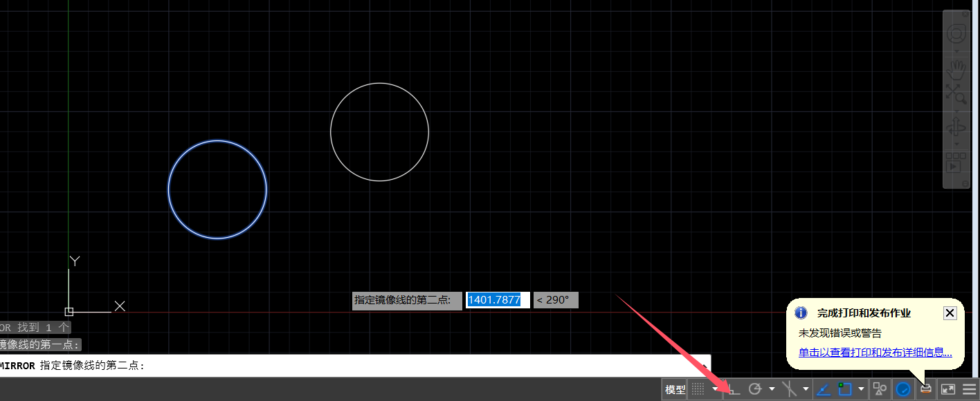Screen dimensions: 980x401
Task: Expand the Zoom tool dropdown arrow
Action: [956, 110]
